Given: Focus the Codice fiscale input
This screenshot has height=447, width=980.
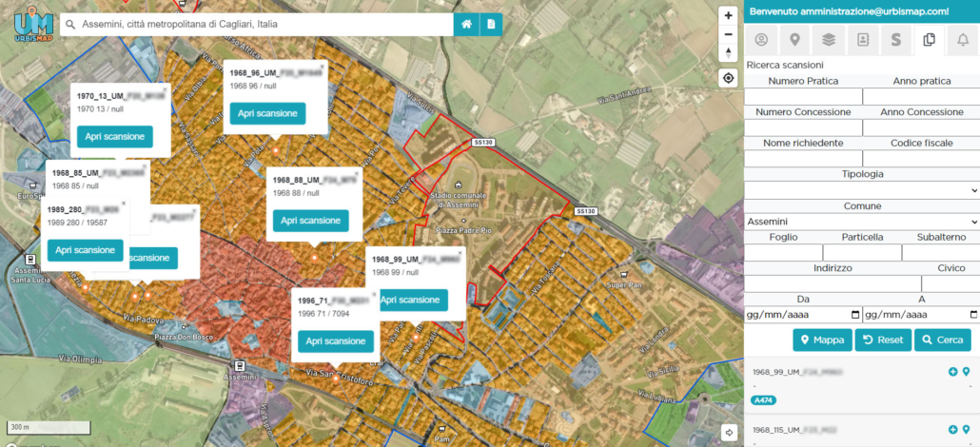Looking at the screenshot, I should tap(921, 159).
